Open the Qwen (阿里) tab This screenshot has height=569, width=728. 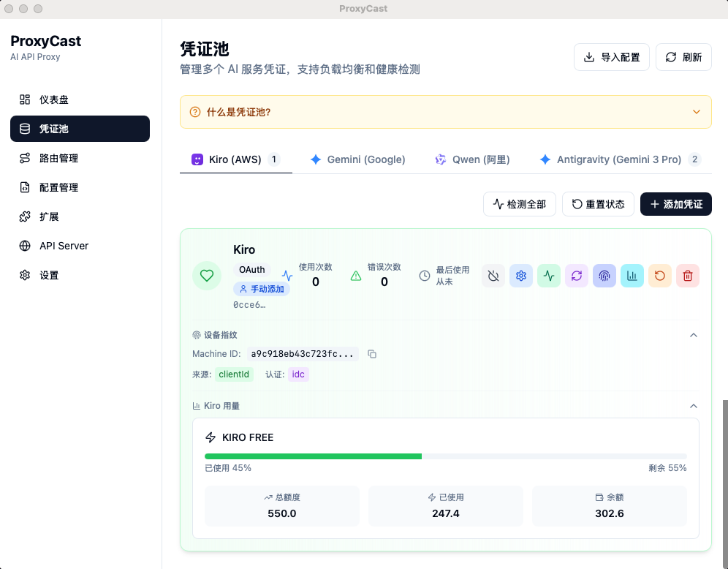pyautogui.click(x=471, y=159)
